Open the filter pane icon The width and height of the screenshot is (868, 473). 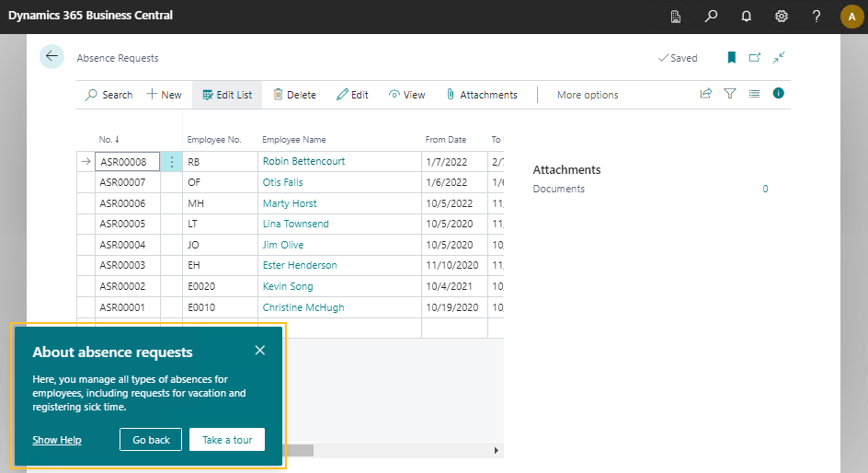click(730, 94)
